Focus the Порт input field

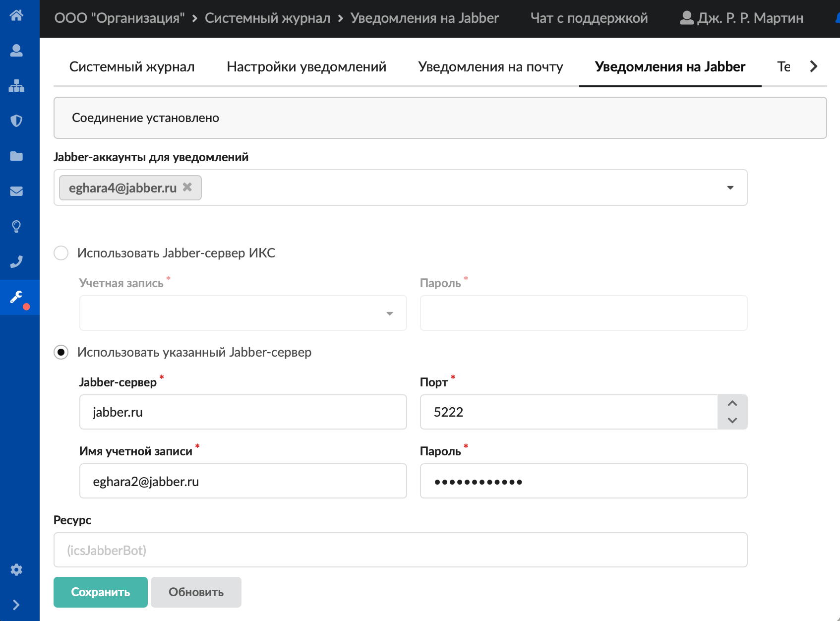coord(569,412)
